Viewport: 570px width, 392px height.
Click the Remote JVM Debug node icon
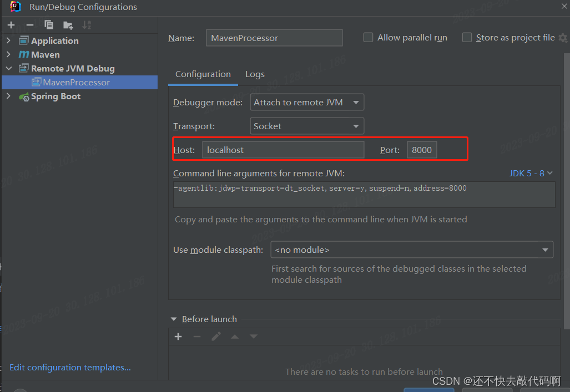(24, 68)
